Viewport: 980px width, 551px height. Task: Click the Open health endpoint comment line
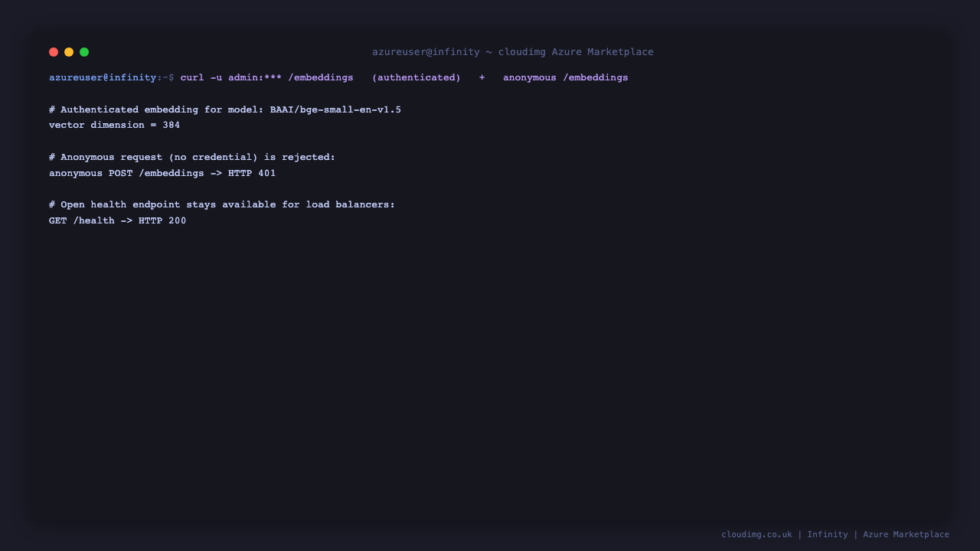(x=222, y=204)
